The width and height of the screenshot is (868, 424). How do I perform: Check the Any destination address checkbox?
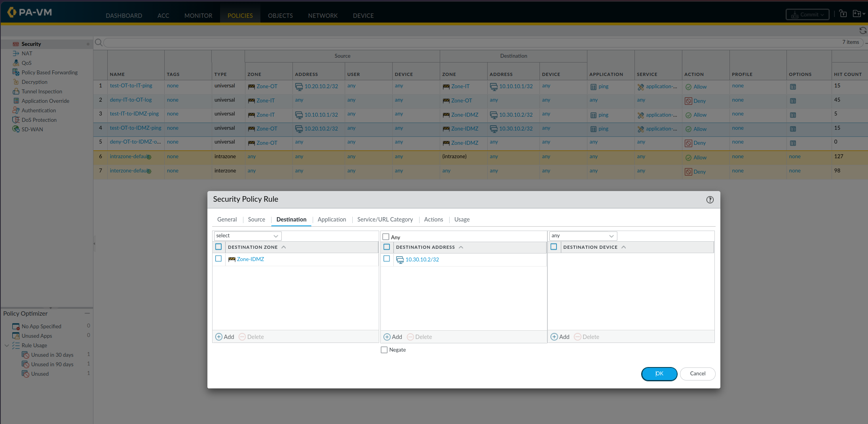386,237
